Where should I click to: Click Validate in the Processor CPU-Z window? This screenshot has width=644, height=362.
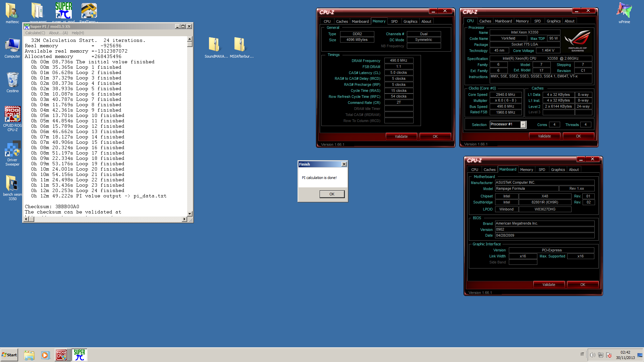coord(544,136)
